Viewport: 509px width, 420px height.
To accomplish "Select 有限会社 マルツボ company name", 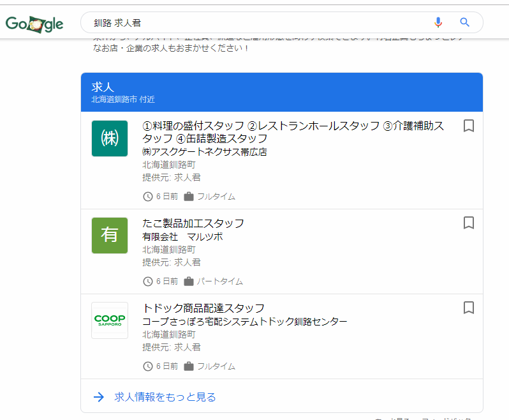I will [182, 237].
